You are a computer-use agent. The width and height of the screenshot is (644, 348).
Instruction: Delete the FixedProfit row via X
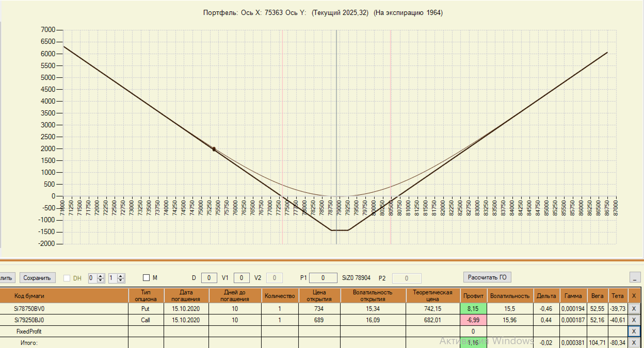pos(634,331)
